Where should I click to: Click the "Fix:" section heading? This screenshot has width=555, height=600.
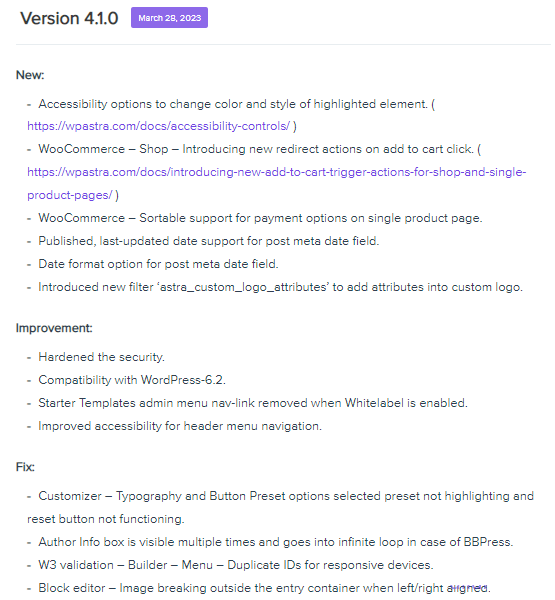click(25, 467)
